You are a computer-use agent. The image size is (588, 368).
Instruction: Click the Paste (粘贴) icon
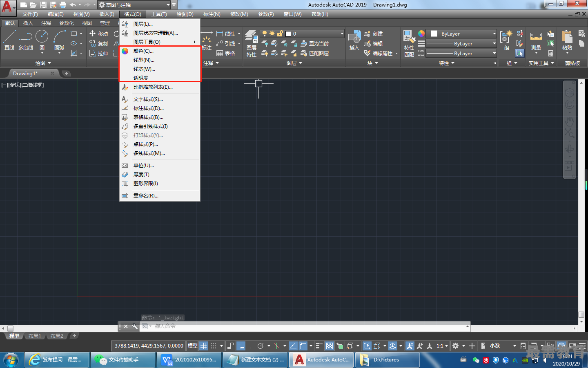click(x=567, y=40)
